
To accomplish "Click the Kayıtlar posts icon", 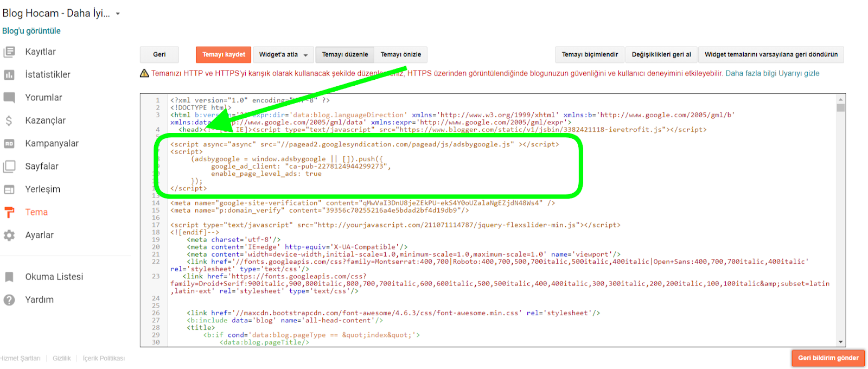I will click(x=9, y=52).
